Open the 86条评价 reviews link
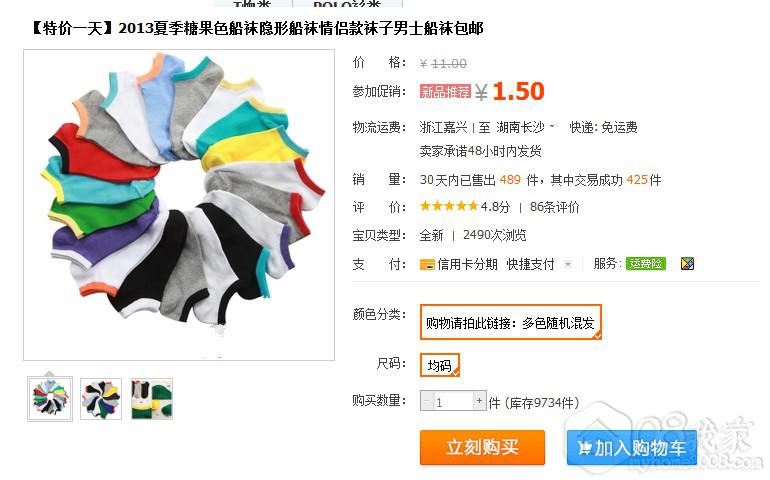770x480 pixels. [x=554, y=207]
